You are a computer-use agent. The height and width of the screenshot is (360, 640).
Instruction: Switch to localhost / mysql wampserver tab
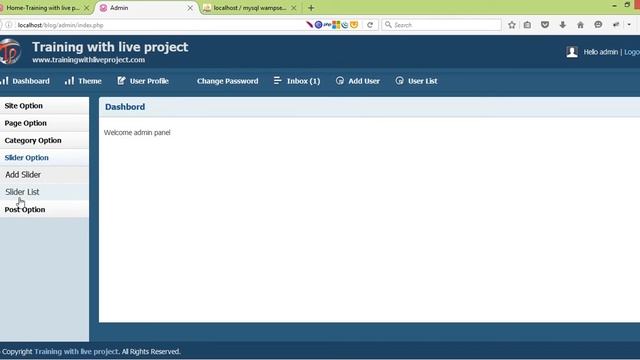(250, 8)
